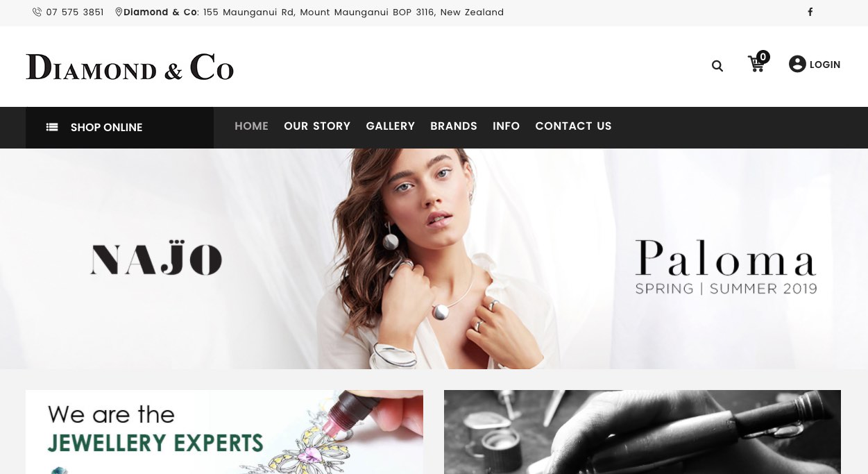Click the list icon beside Shop Online
This screenshot has width=868, height=474.
click(52, 127)
